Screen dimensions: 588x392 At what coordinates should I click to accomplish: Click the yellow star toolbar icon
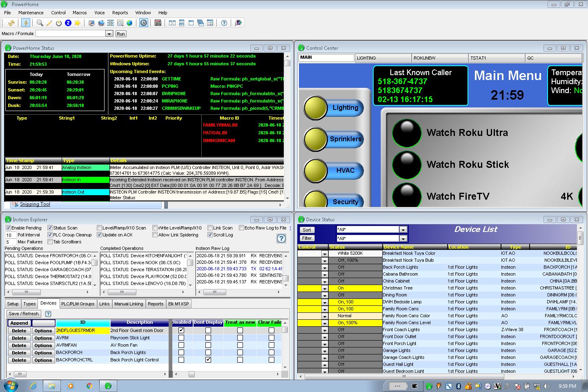78,23
